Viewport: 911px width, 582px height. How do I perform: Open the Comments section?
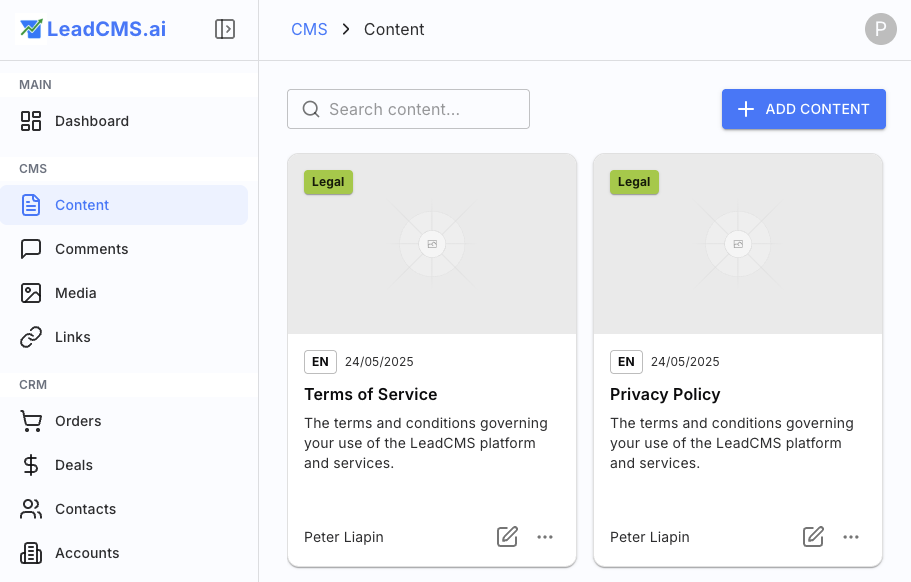pos(91,249)
